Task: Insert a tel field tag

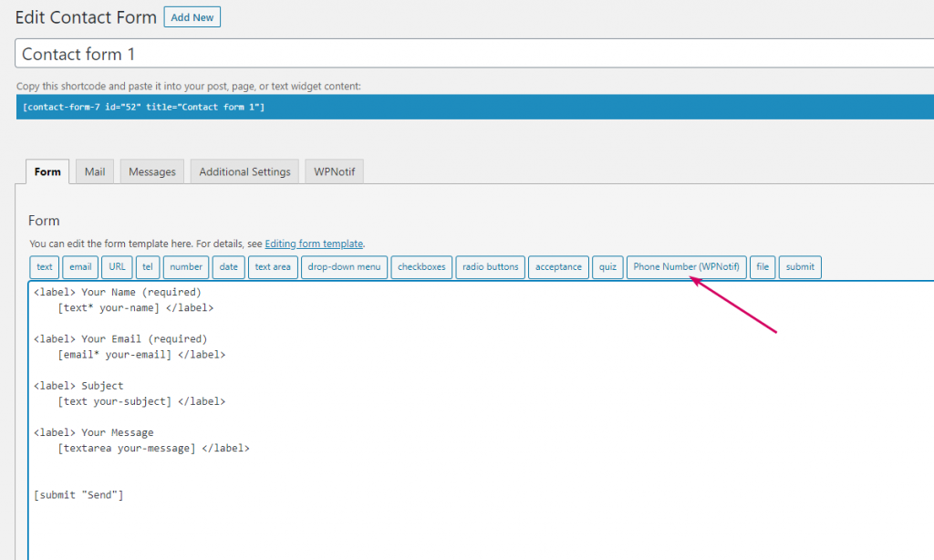Action: (148, 267)
